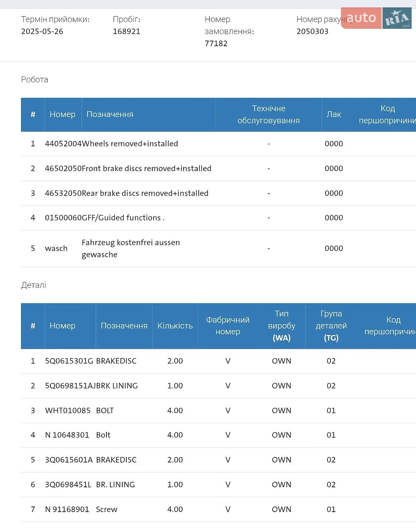Image resolution: width=416 pixels, height=532 pixels.
Task: Click the Кількість column header in Деталі
Action: 175,326
